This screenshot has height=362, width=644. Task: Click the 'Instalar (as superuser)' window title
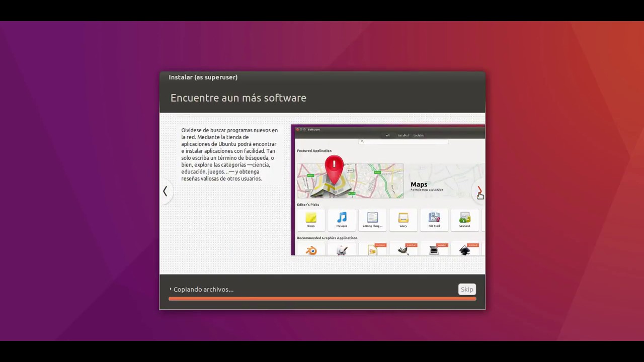click(x=203, y=77)
